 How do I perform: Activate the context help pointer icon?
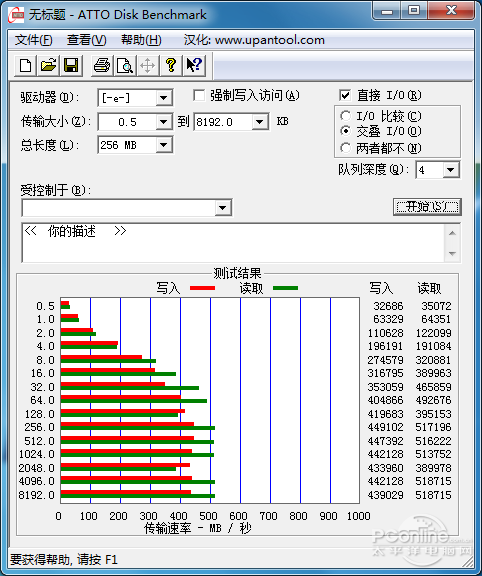pos(194,65)
